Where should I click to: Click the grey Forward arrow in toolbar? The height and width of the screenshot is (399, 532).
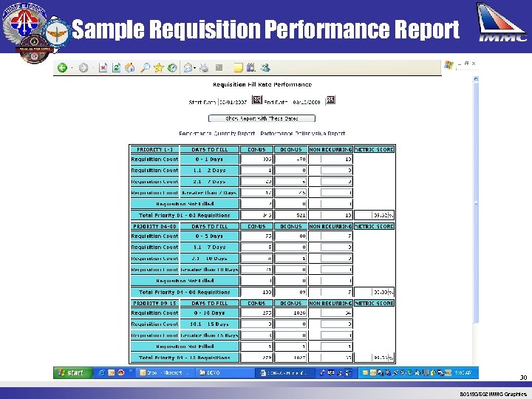point(83,68)
